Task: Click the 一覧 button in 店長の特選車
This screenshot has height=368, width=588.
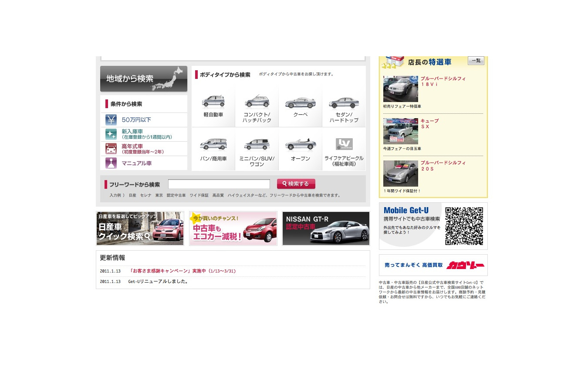Action: 476,61
